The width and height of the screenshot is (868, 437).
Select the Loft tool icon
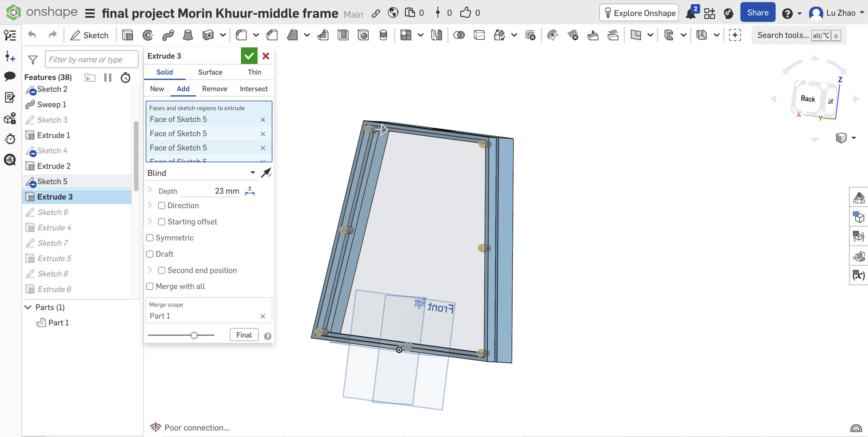188,35
